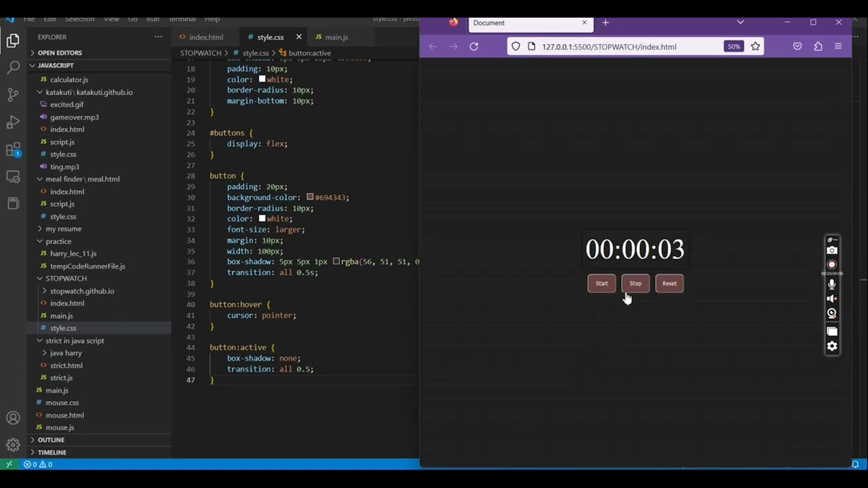The width and height of the screenshot is (868, 488).
Task: Click the Start stopwatch button
Action: [x=601, y=283]
